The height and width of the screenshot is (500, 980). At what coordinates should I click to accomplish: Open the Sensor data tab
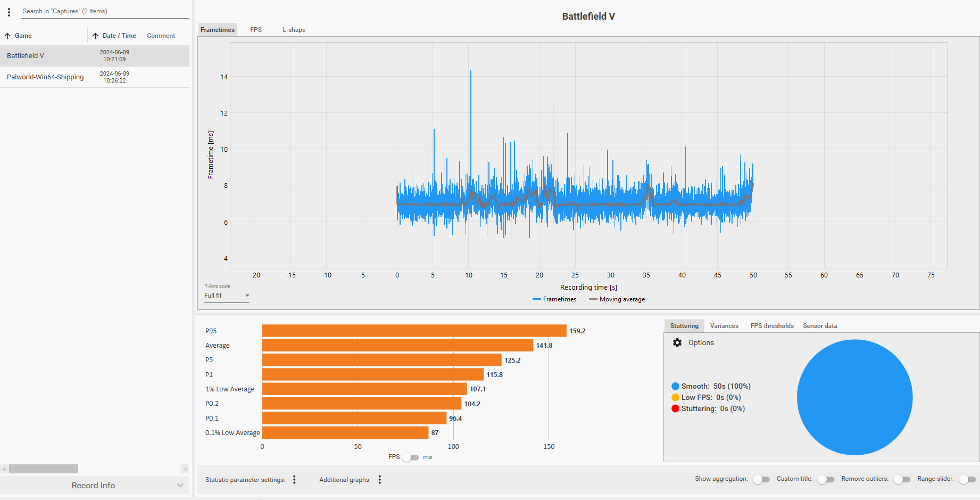(x=820, y=326)
